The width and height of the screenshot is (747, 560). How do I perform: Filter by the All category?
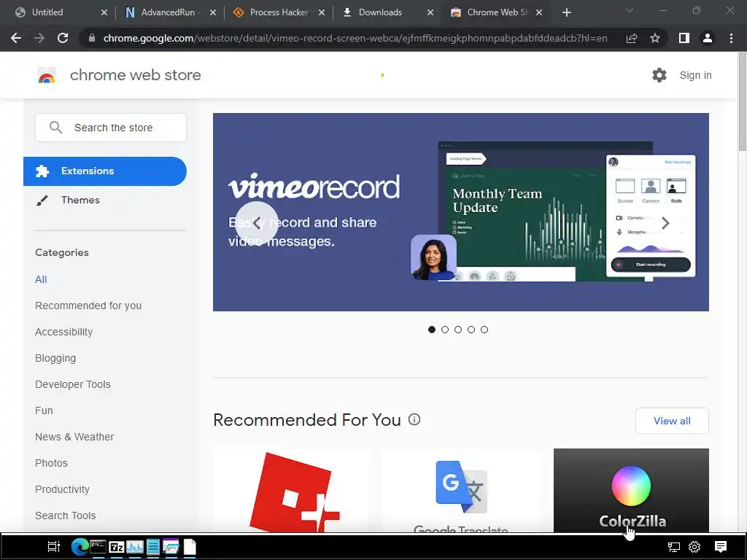pos(41,279)
